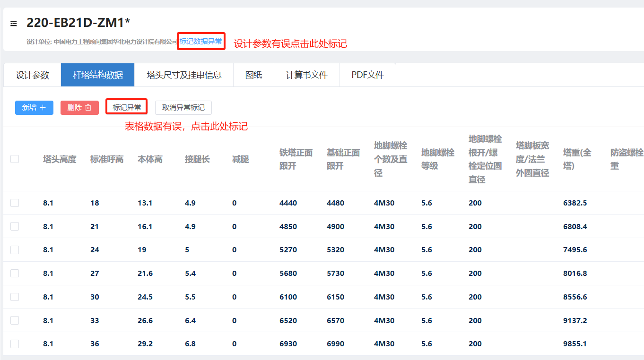Check the row with 标准呼高 27
Image resolution: width=644 pixels, height=360 pixels.
[15, 273]
